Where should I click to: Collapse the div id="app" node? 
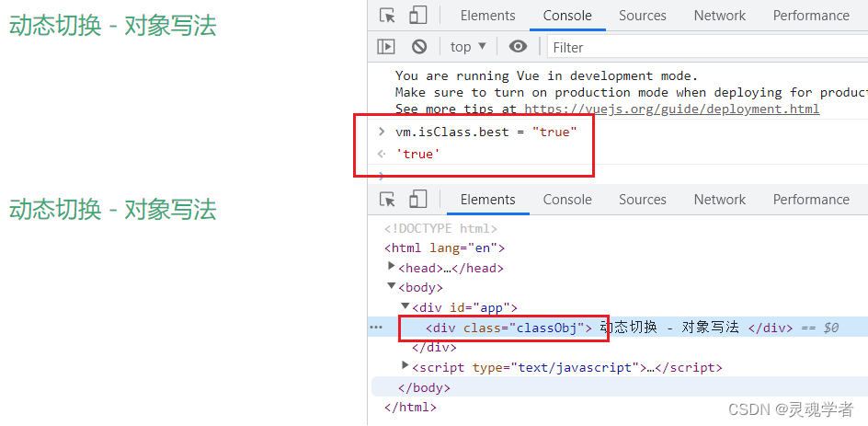point(405,305)
